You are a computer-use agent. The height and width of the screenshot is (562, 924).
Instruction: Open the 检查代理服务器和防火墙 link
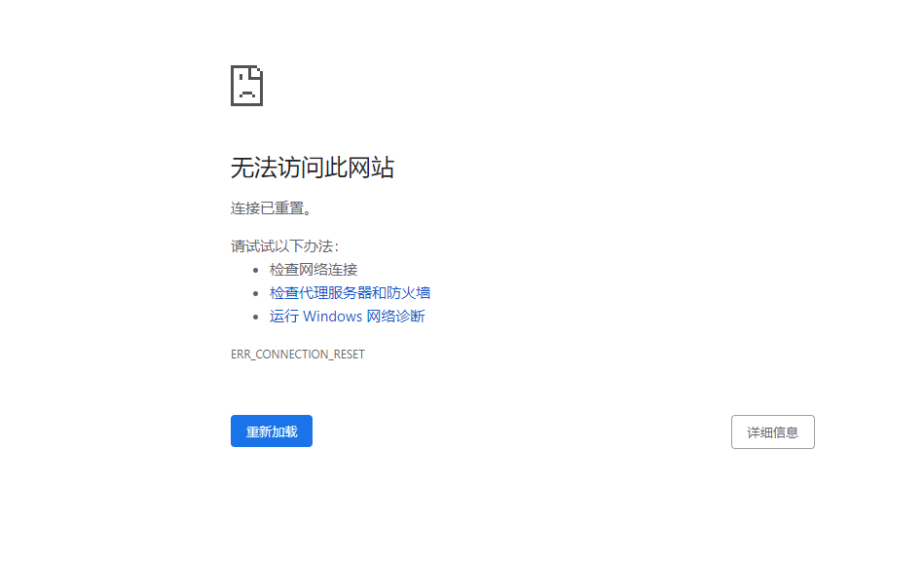350,292
